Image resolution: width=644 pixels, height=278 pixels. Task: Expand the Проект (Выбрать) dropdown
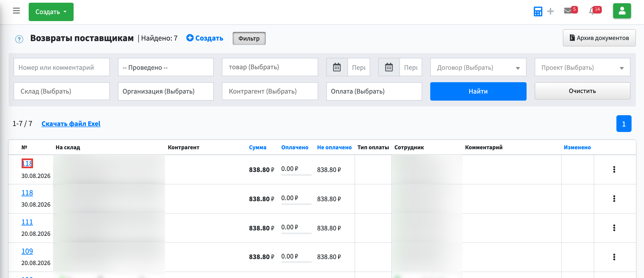pos(583,67)
